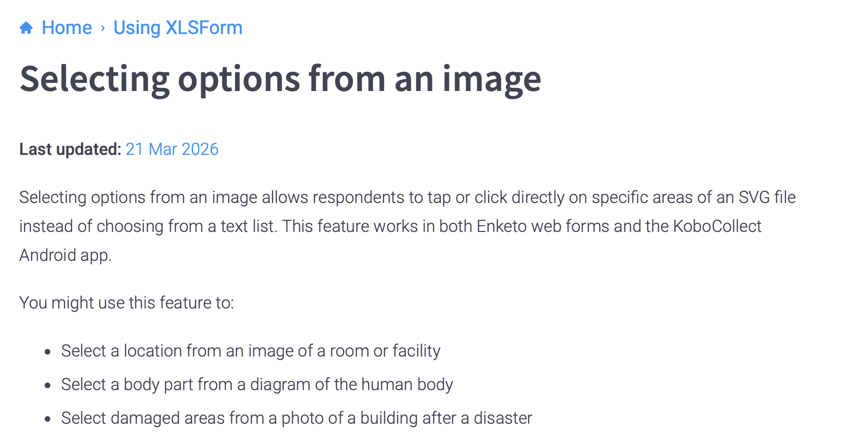The width and height of the screenshot is (868, 448).
Task: Click the words 'SVG file' in the paragraph
Action: (x=767, y=197)
